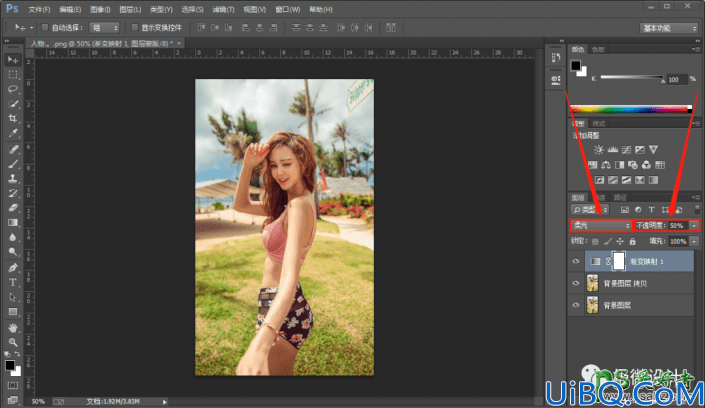The height and width of the screenshot is (408, 705).
Task: Click the K grayscale slider
Action: [x=632, y=77]
